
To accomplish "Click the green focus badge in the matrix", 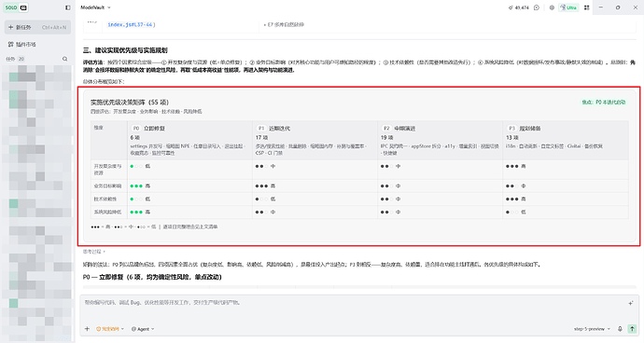I will click(x=603, y=103).
